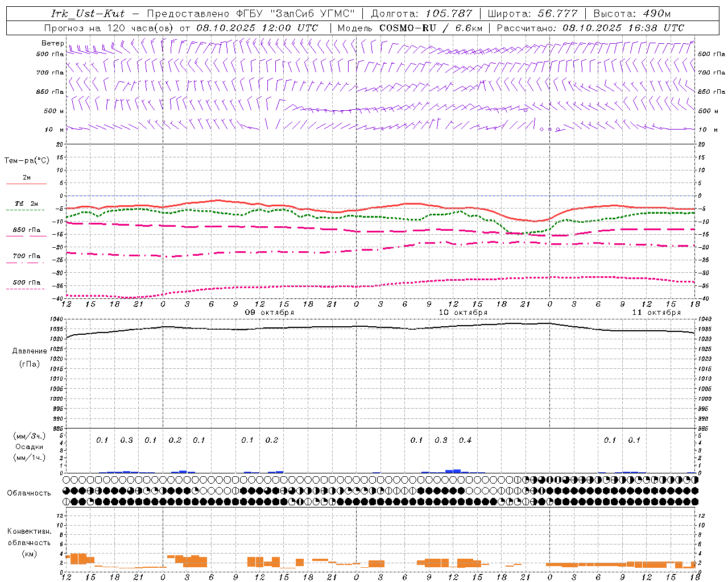Click the 10 м wind level label on left
The width and height of the screenshot is (728, 582).
[x=55, y=130]
